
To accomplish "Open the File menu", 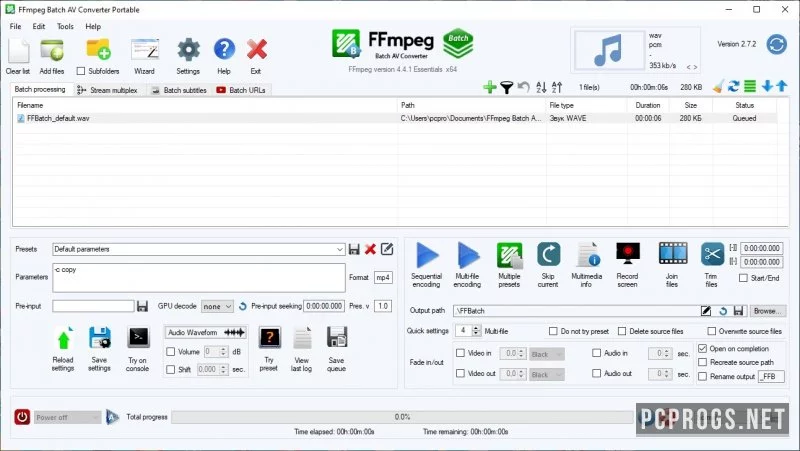I will [15, 27].
